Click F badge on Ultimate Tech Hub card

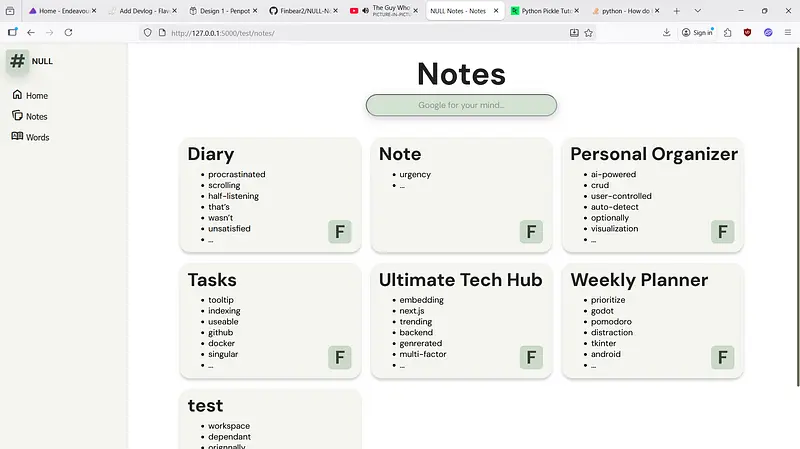point(531,357)
